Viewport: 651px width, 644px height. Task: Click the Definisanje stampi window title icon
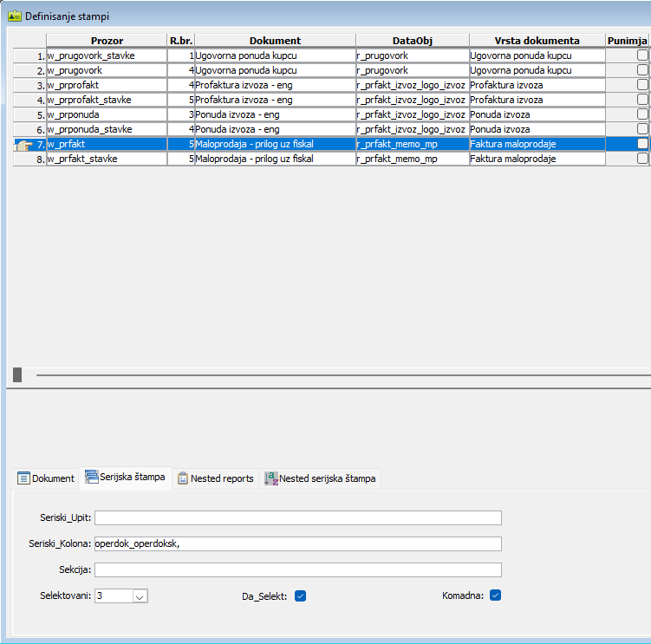click(15, 16)
